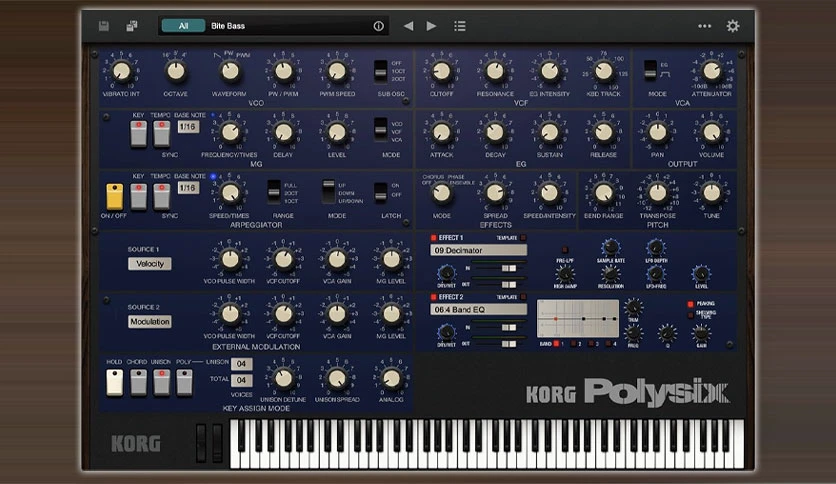Click the Pitch Transpose knob

pyautogui.click(x=658, y=193)
